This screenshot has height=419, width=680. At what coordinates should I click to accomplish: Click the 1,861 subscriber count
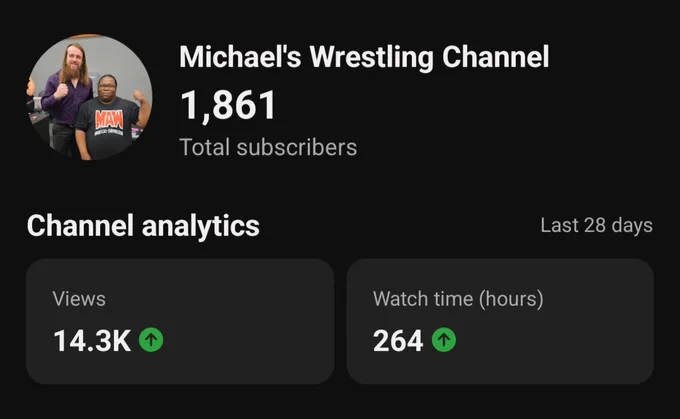(228, 105)
